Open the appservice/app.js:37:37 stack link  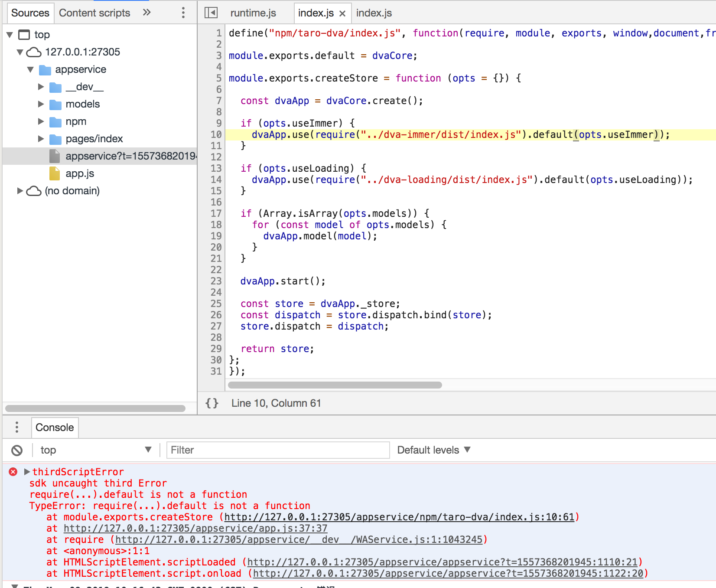[195, 528]
